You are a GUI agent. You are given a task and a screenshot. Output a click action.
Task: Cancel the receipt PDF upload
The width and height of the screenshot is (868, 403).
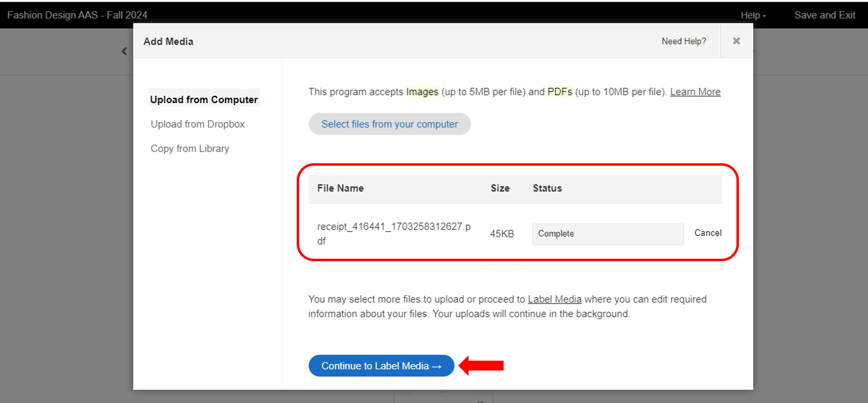pyautogui.click(x=708, y=233)
